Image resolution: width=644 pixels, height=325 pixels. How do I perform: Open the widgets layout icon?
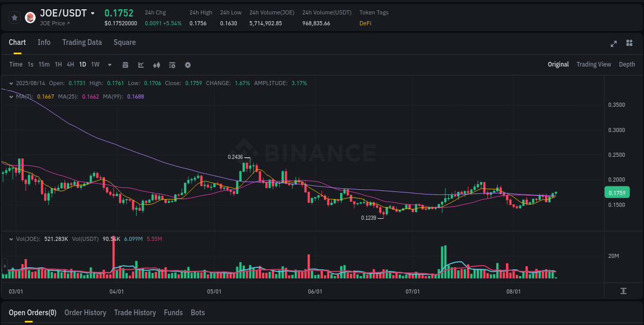coord(629,44)
